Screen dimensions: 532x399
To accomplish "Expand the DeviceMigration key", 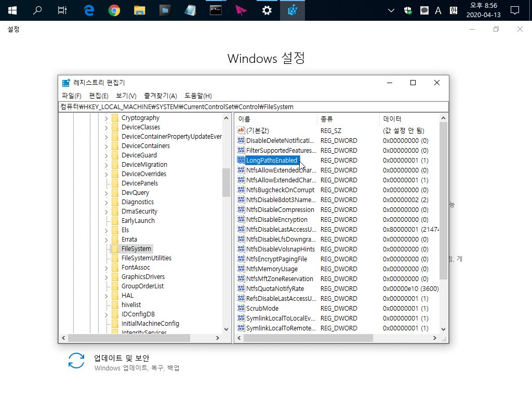I will tap(106, 165).
